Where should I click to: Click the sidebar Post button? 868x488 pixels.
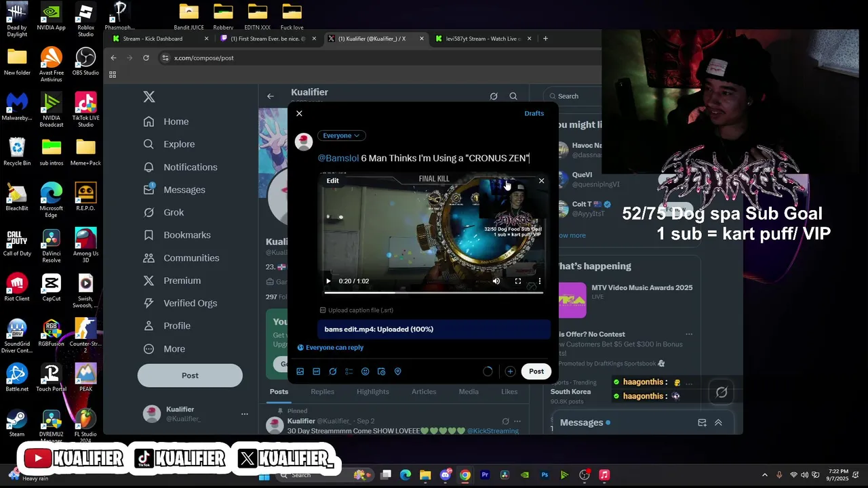[190, 375]
